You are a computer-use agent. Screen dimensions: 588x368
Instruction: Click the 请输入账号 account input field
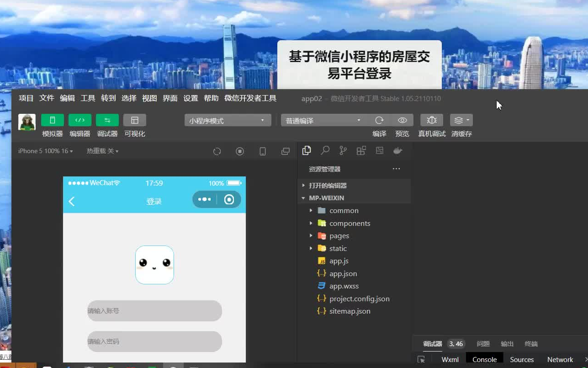[x=154, y=311]
